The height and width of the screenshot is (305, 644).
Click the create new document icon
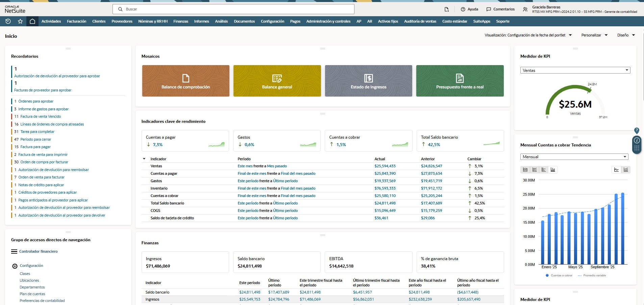[x=446, y=9]
